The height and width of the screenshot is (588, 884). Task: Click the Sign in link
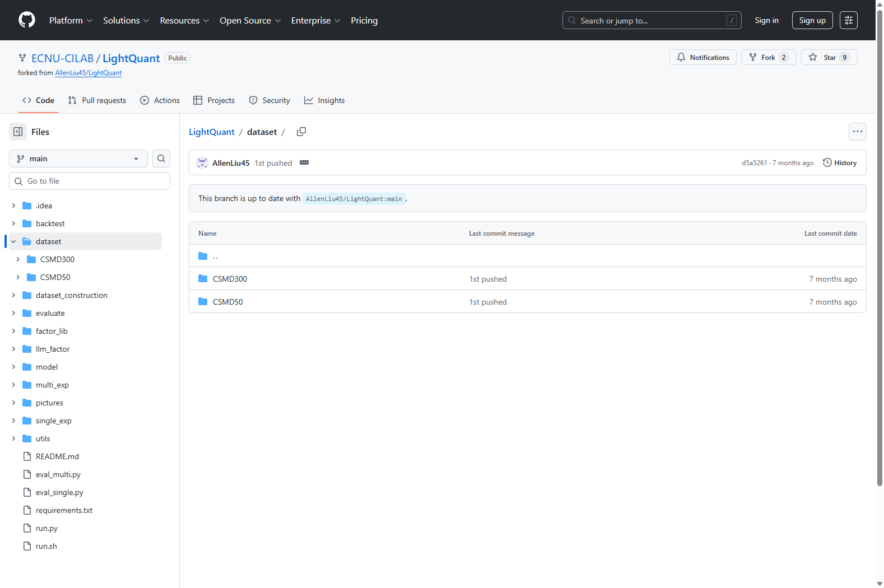(766, 20)
